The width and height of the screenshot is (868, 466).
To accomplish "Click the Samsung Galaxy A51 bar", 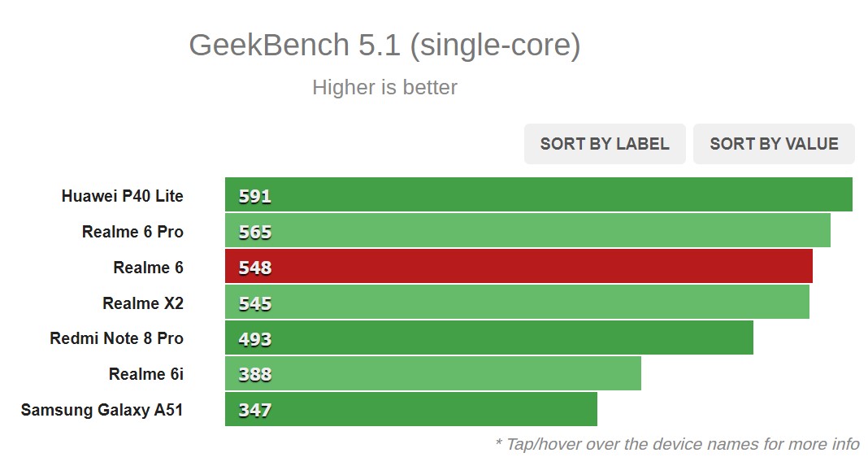I will (x=411, y=410).
